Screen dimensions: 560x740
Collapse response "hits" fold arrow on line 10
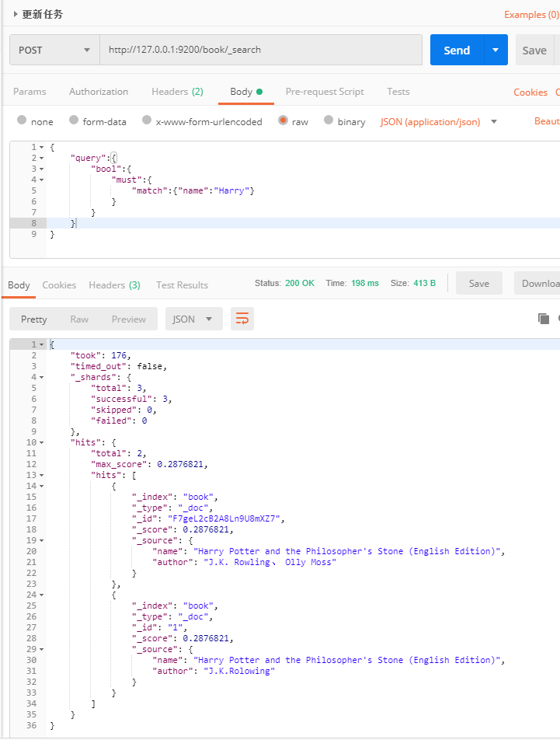41,443
